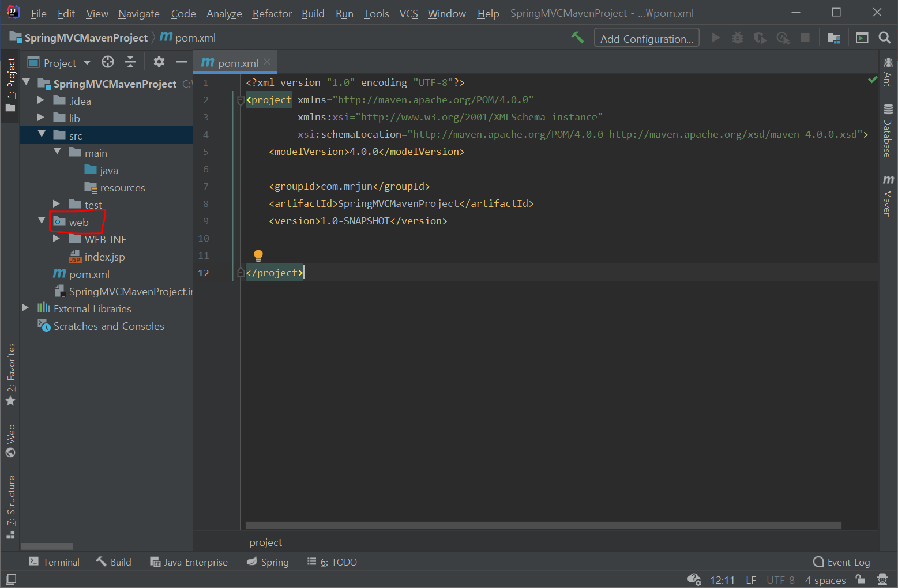Click the Build project hammer icon
Viewport: 898px width, 588px height.
coord(577,37)
